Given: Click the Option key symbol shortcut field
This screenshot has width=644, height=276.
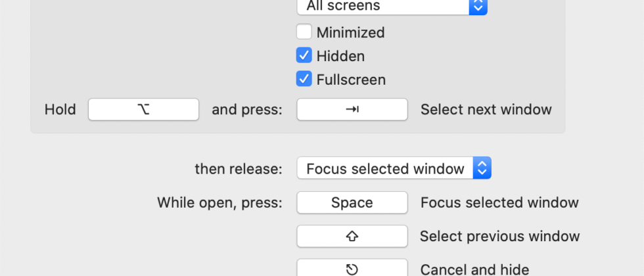Looking at the screenshot, I should 143,110.
